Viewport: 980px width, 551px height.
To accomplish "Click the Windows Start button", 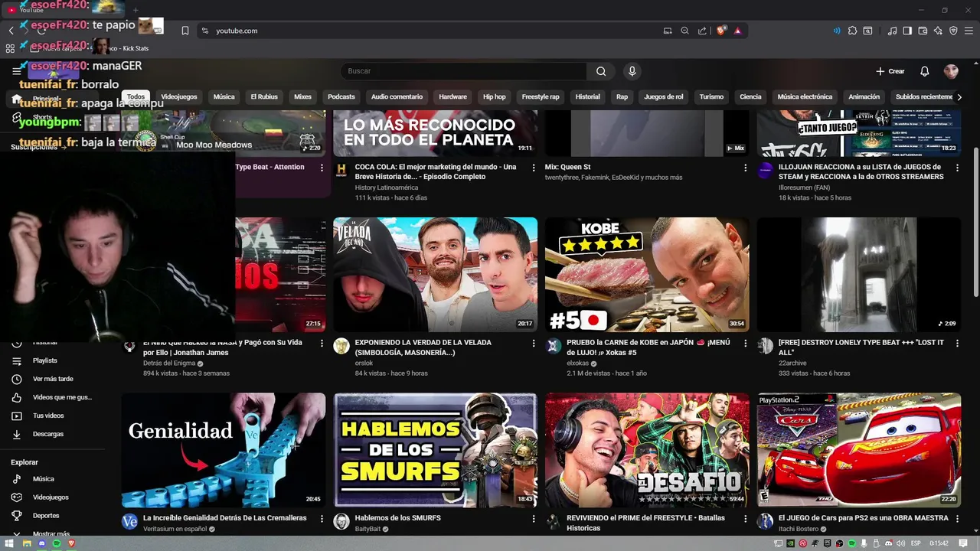I will pos(9,543).
